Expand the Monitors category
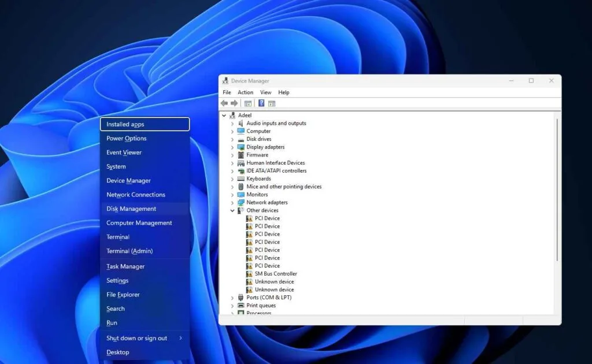This screenshot has height=364, width=592. 232,195
